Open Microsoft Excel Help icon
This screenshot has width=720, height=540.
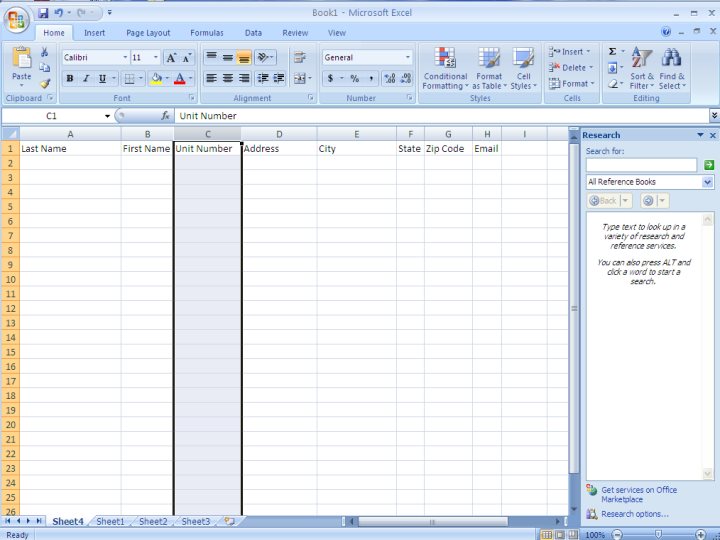666,32
